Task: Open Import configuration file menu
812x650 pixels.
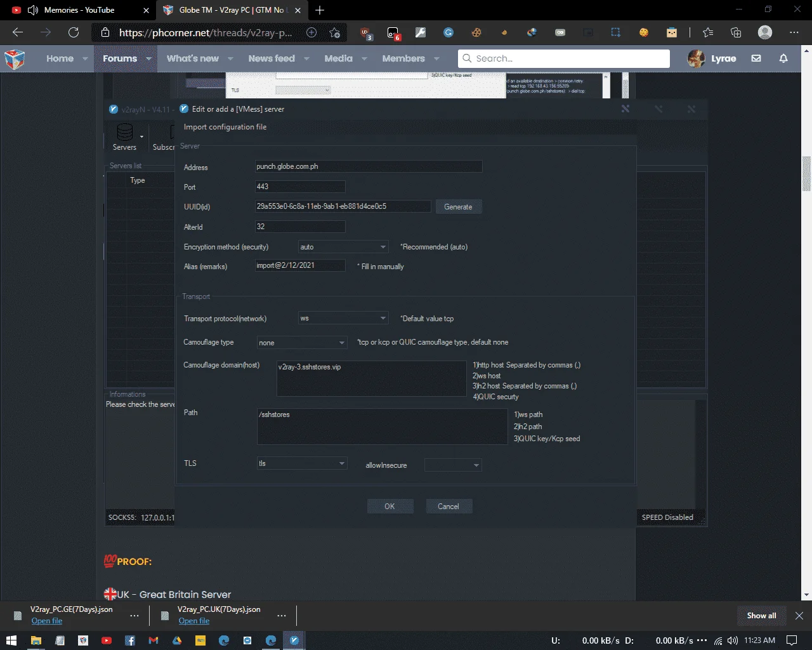Action: click(x=225, y=127)
